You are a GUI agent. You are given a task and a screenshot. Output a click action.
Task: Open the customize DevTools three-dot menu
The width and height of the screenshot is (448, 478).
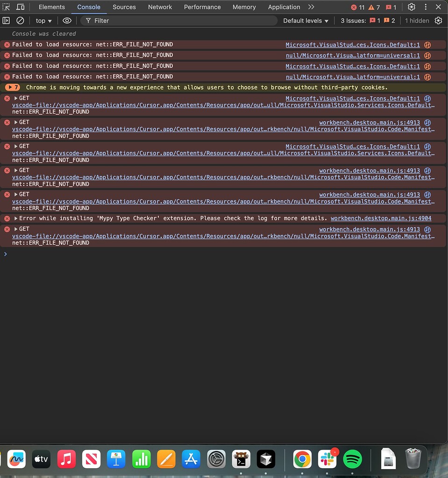426,7
